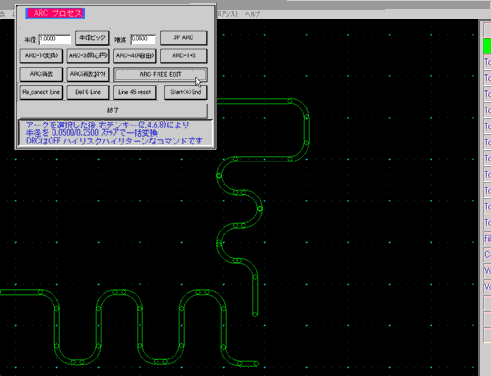This screenshot has width=491, height=376.
Task: Click the ARC FREE EDIT button
Action: coord(160,75)
